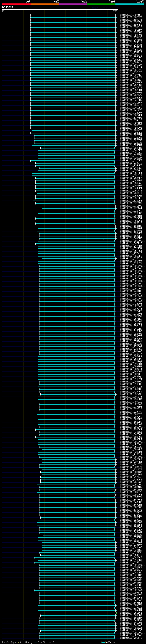Viewport: 146px width, 644px height.
Task: Click the purple ~60% identity legend segment
Action: pyautogui.click(x=73, y=4)
